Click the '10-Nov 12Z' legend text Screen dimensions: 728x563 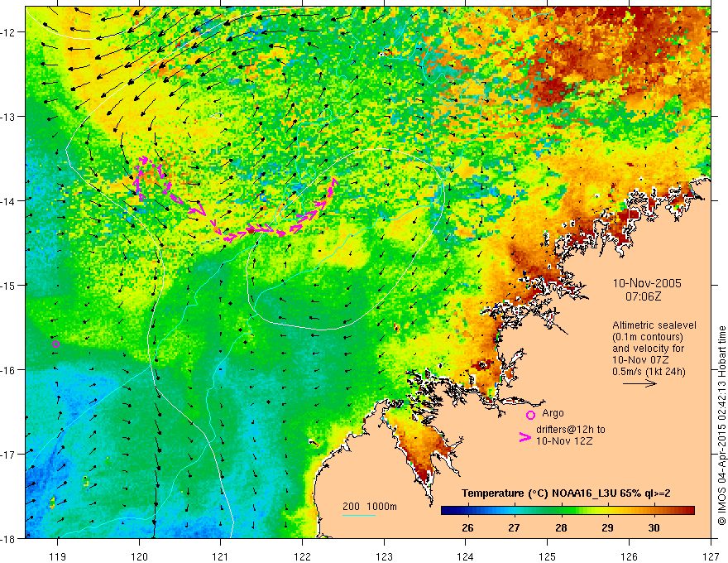click(564, 441)
